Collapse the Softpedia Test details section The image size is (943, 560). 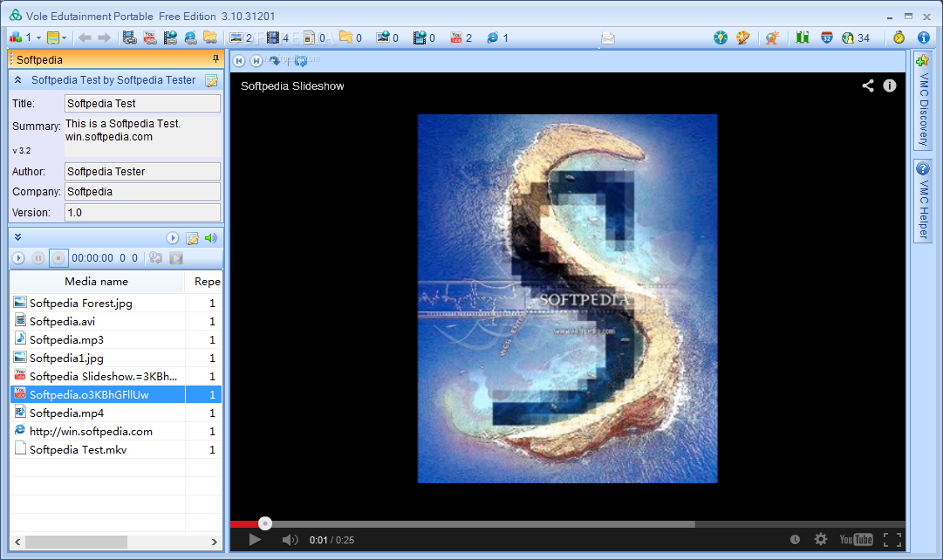[18, 80]
